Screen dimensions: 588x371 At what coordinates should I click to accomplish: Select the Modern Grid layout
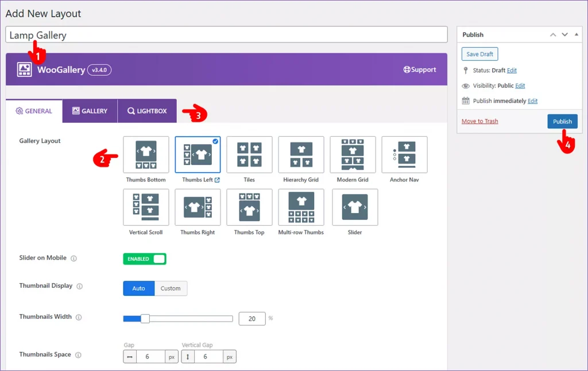(x=353, y=154)
